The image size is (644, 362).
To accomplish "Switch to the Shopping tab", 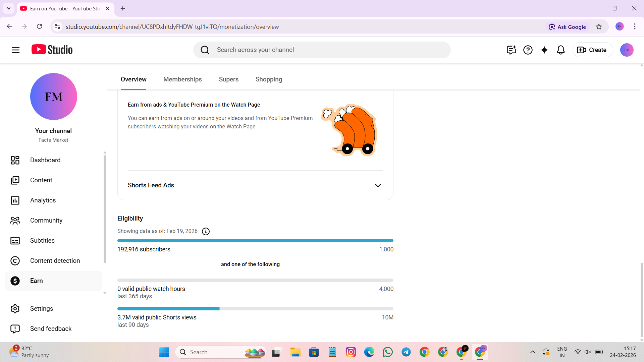I will pyautogui.click(x=269, y=79).
